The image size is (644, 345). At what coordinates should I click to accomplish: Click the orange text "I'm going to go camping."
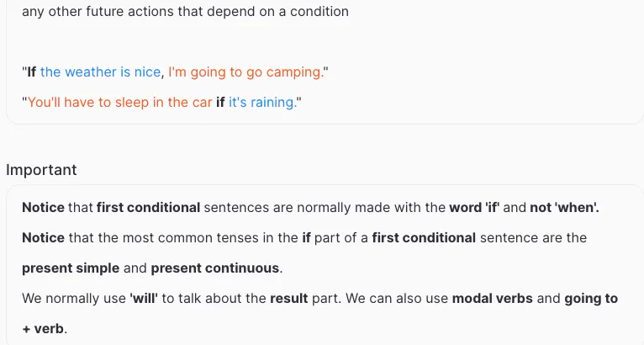(x=245, y=72)
